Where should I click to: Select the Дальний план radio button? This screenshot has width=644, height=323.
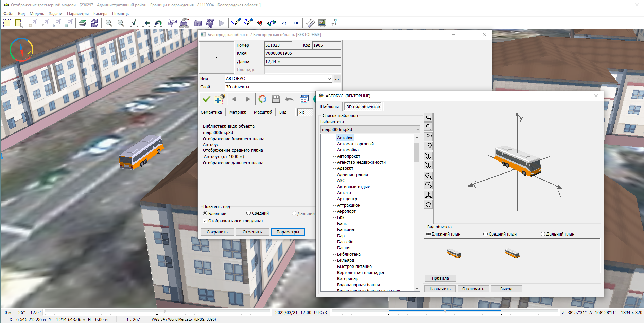pyautogui.click(x=543, y=234)
